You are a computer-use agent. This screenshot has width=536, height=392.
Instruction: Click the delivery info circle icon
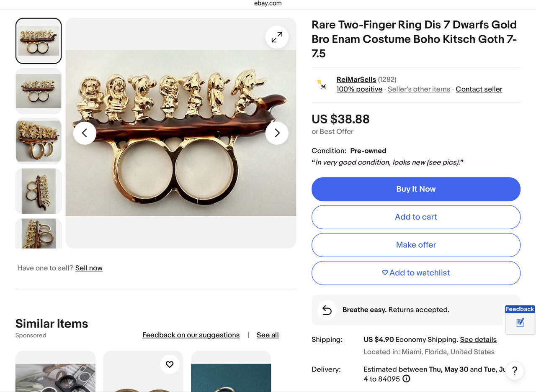(406, 379)
